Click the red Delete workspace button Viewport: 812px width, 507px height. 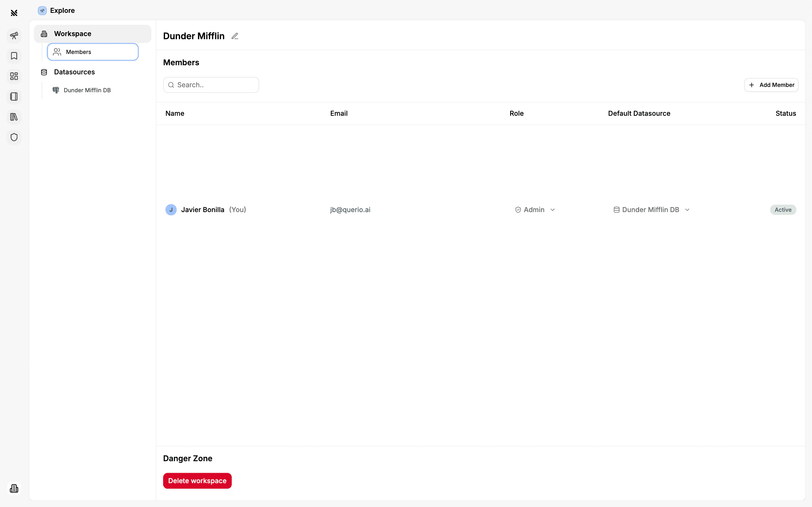point(197,481)
